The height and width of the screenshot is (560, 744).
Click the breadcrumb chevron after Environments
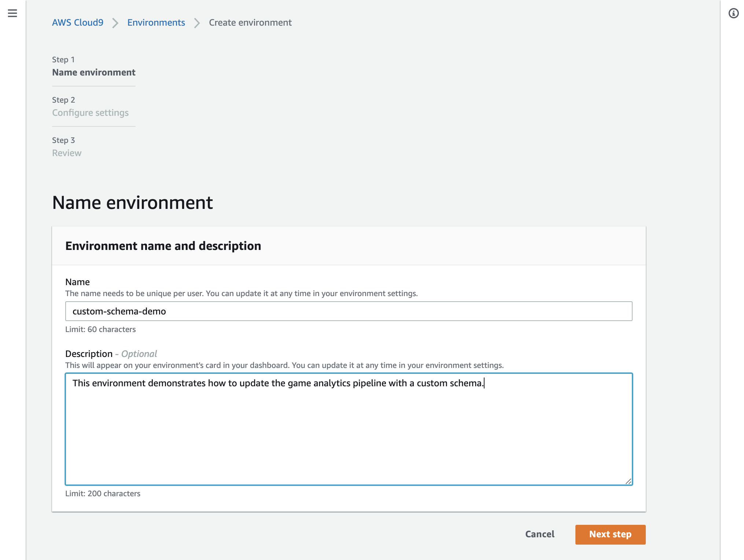197,23
